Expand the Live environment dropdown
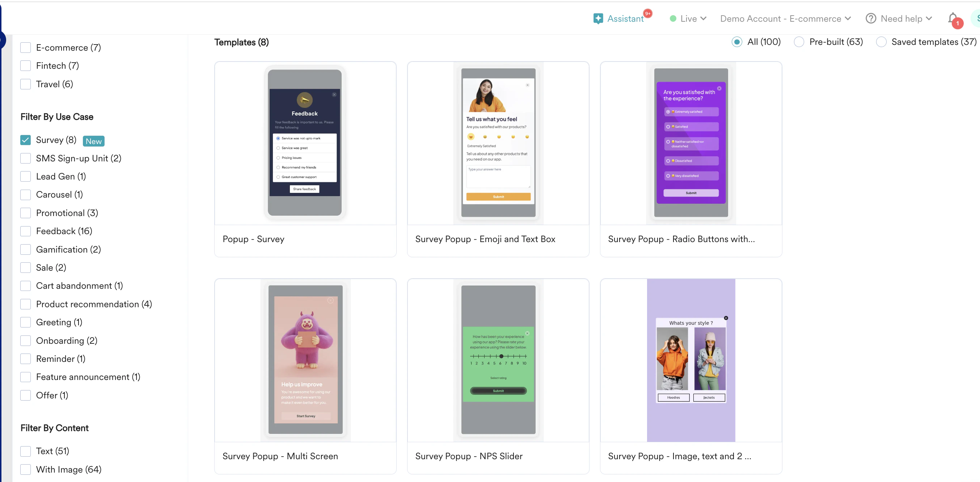This screenshot has width=980, height=482. coord(703,19)
